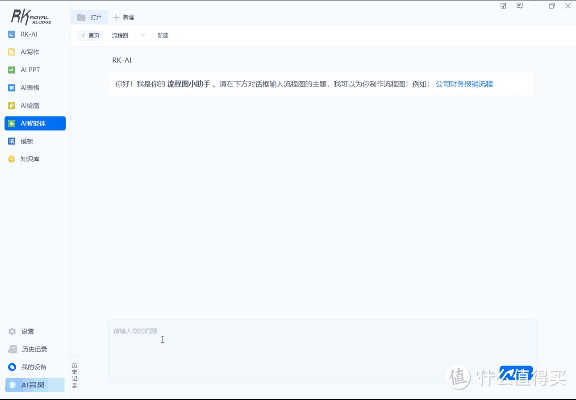This screenshot has width=576, height=400.
Task: Open AI写作 in the sidebar
Action: coord(24,52)
